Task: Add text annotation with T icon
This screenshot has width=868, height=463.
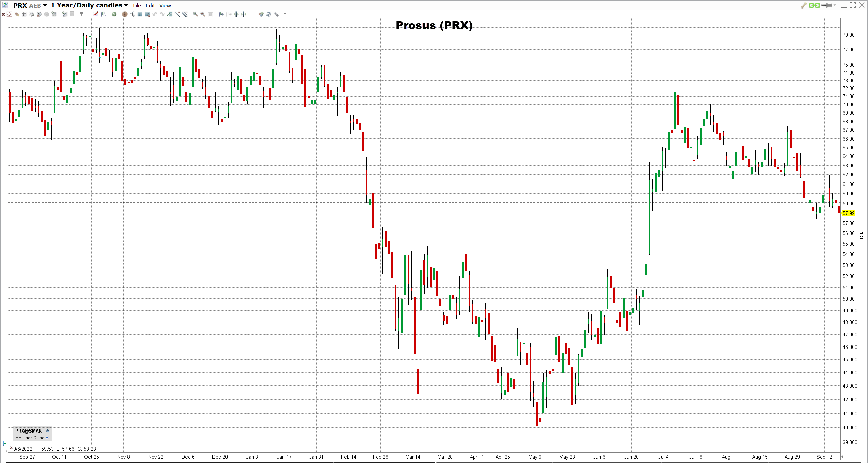Action: coord(140,14)
